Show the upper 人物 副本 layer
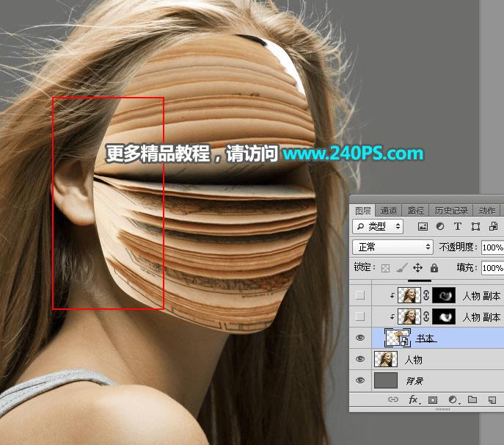504x445 pixels. pos(360,295)
